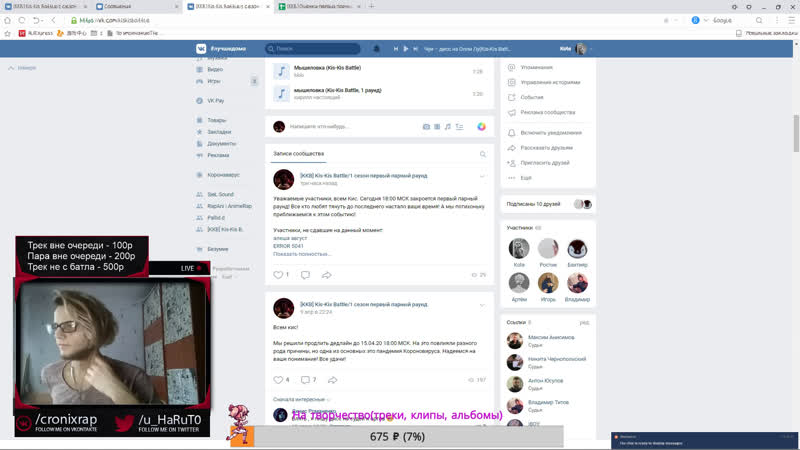Open События in community menu
Viewport: 800px width, 450px height.
click(x=532, y=97)
